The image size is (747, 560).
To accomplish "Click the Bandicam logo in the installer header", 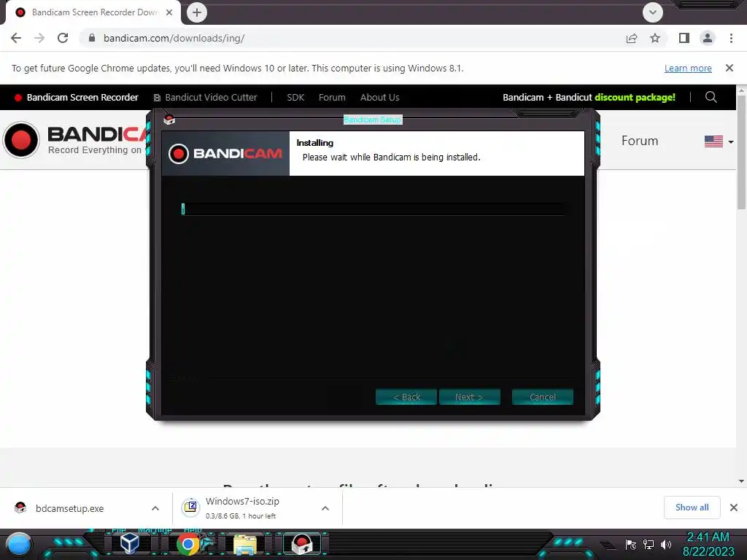I will (x=225, y=153).
